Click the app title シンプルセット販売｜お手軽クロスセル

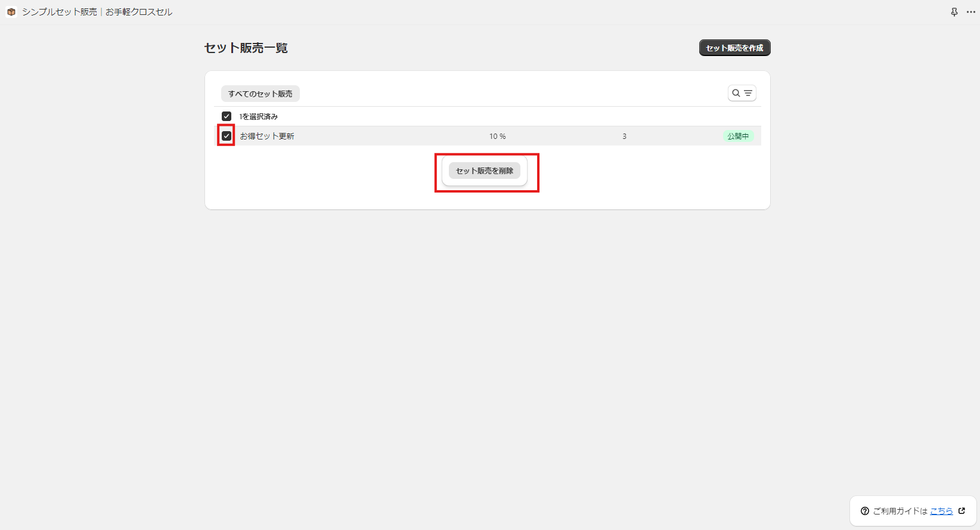pyautogui.click(x=97, y=12)
